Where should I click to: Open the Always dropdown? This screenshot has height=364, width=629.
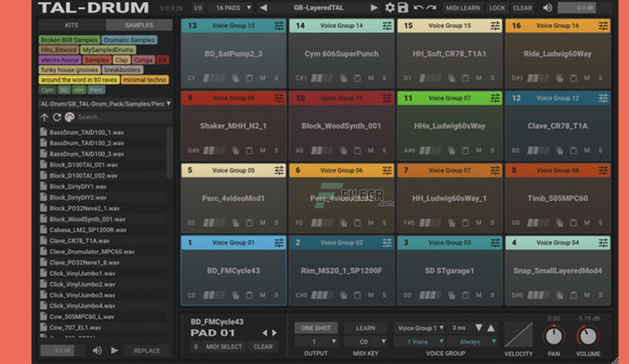coord(473,341)
